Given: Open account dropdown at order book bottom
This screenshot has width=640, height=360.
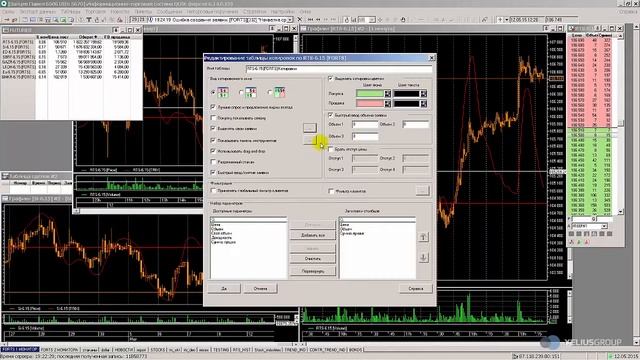Looking at the screenshot, I should pos(604,226).
